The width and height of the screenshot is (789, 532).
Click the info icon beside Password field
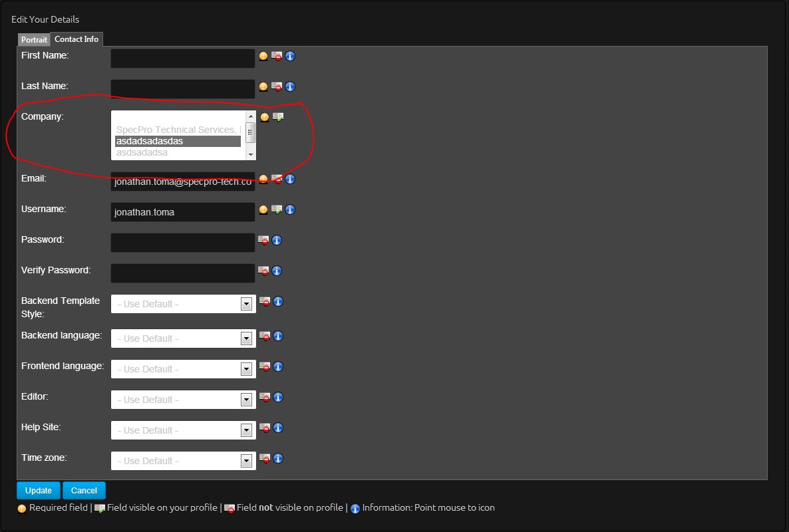point(277,240)
